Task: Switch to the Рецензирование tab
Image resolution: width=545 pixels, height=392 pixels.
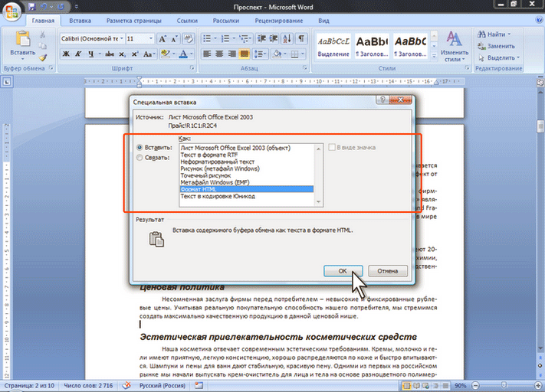Action: tap(279, 21)
